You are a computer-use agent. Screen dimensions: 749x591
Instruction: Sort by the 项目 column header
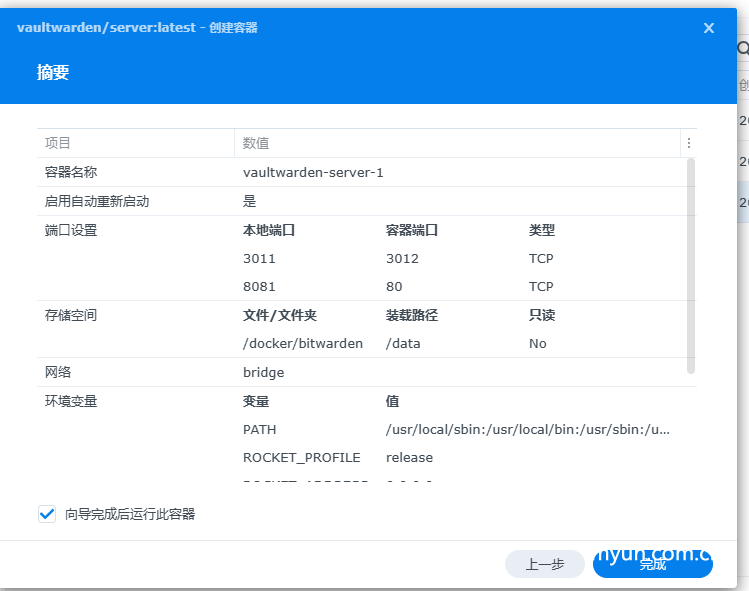click(58, 144)
